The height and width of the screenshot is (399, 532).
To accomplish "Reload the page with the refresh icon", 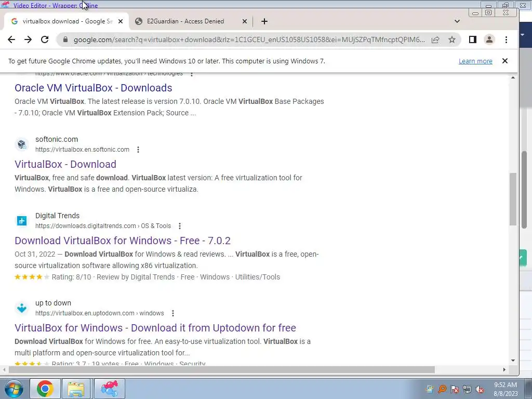I will [45, 39].
